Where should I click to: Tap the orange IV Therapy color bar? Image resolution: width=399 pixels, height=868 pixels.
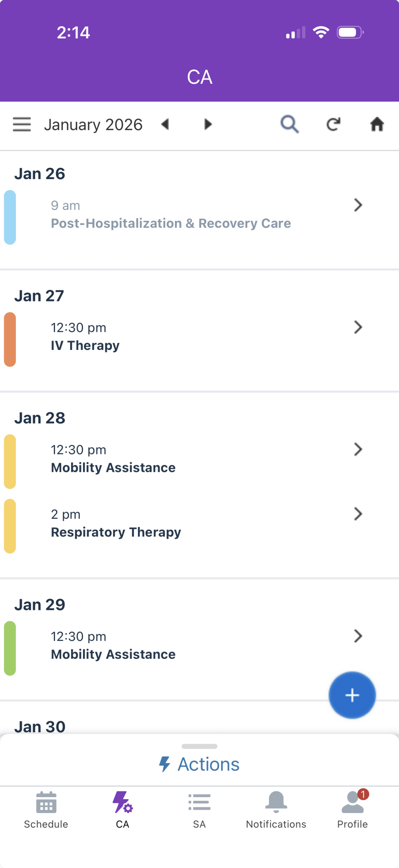pyautogui.click(x=10, y=339)
